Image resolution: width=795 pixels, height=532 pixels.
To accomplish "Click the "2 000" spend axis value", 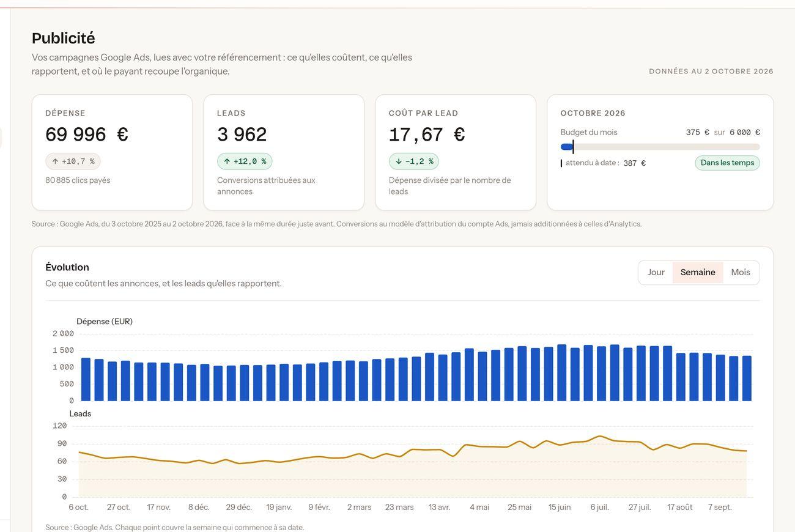I will [63, 334].
